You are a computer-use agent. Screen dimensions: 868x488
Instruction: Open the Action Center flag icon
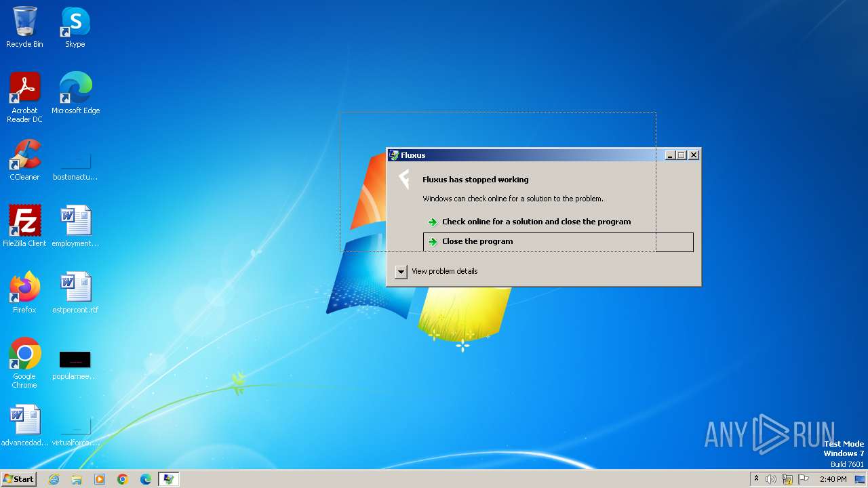click(804, 479)
